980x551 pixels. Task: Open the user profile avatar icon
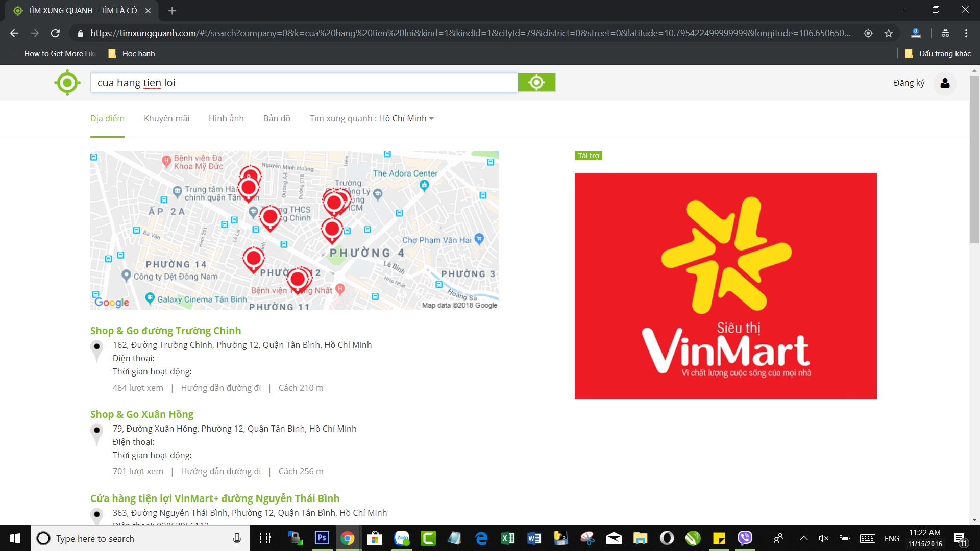click(945, 83)
